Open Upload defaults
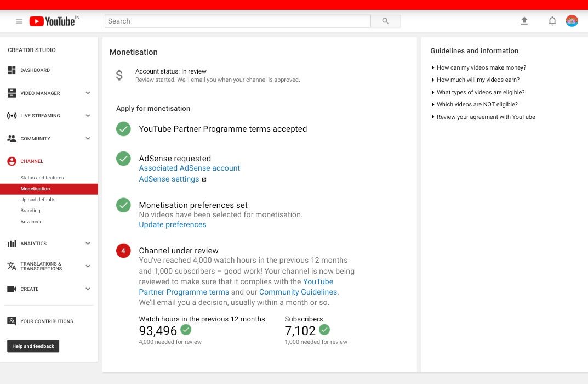This screenshot has height=384, width=588. click(x=38, y=200)
